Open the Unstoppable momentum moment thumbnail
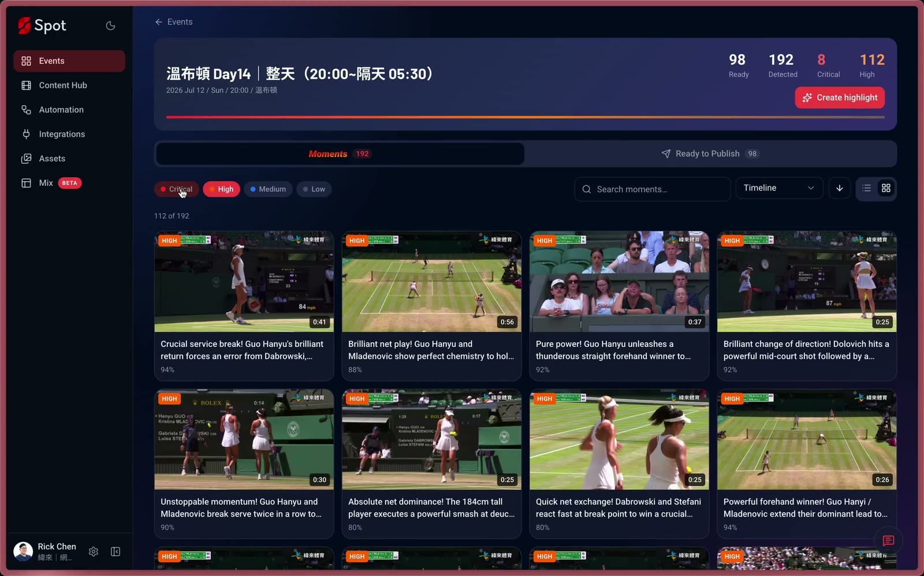Screen dimensions: 924x576 click(x=244, y=440)
